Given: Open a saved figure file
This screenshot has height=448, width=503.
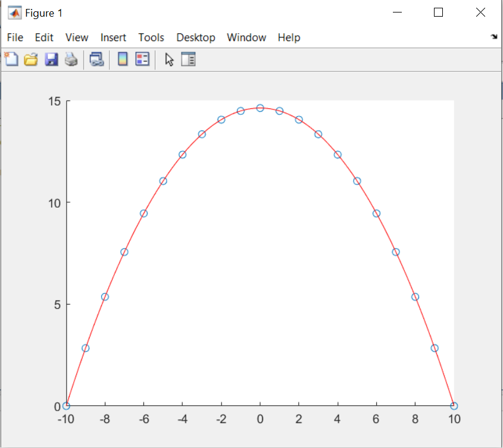Looking at the screenshot, I should point(31,59).
